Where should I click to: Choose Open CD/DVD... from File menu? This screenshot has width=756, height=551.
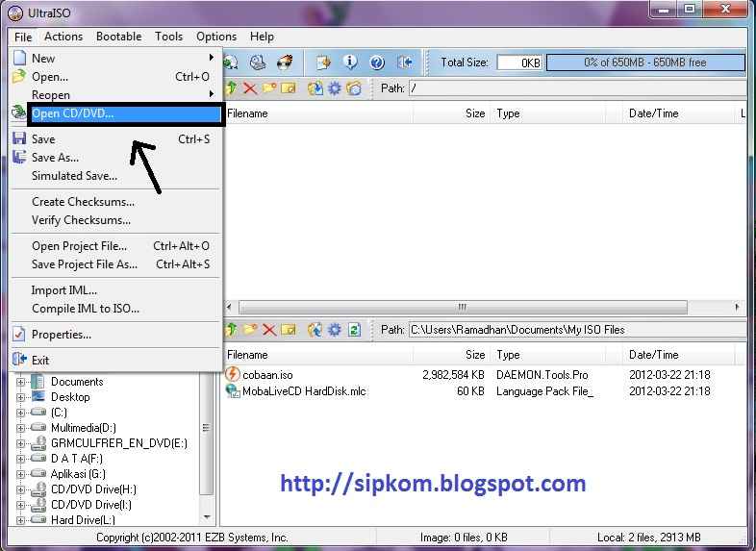click(x=126, y=113)
